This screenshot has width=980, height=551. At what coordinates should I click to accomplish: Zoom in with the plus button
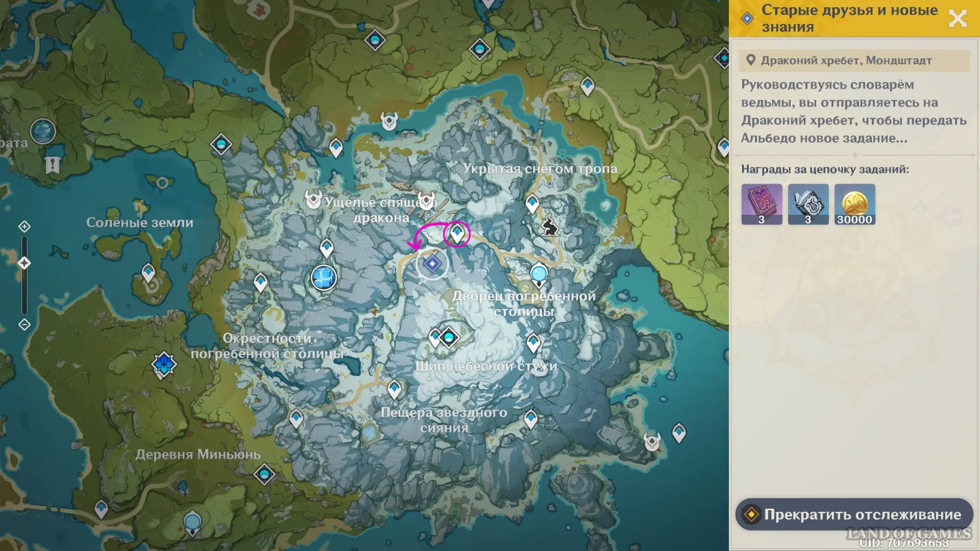(x=24, y=226)
